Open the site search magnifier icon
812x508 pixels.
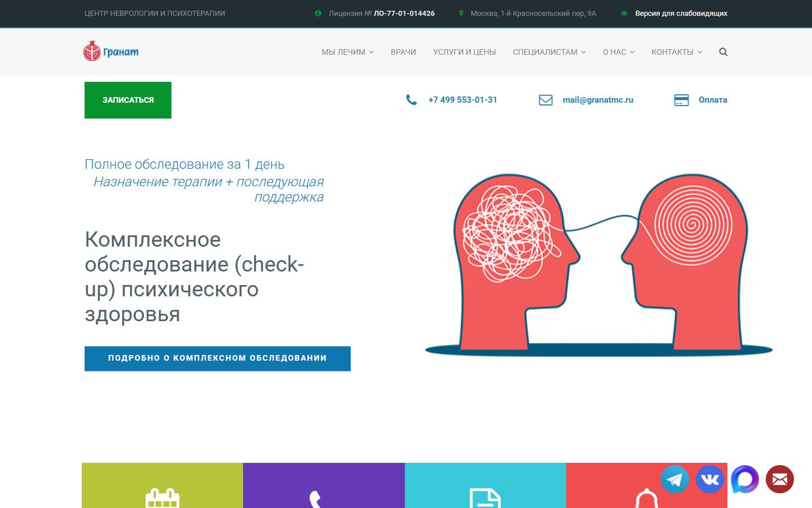[723, 52]
